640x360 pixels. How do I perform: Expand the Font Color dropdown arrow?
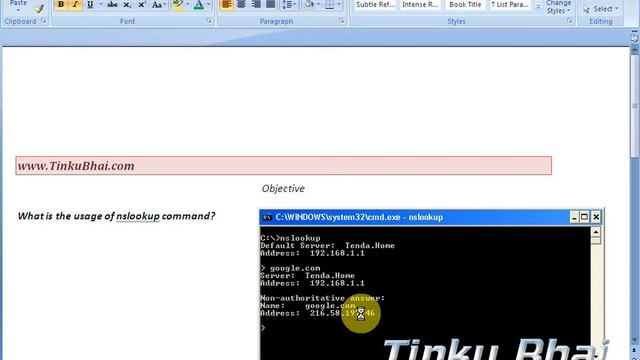pyautogui.click(x=209, y=5)
